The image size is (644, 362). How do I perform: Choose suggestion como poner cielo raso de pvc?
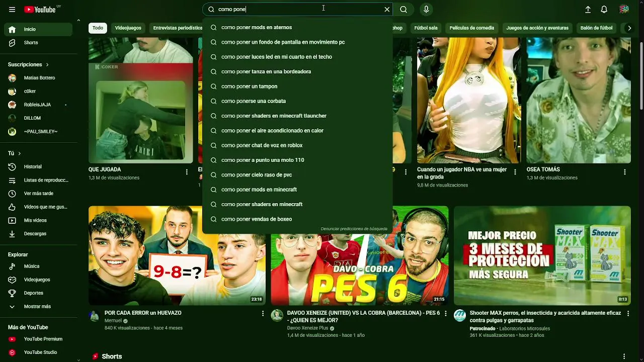click(x=297, y=175)
